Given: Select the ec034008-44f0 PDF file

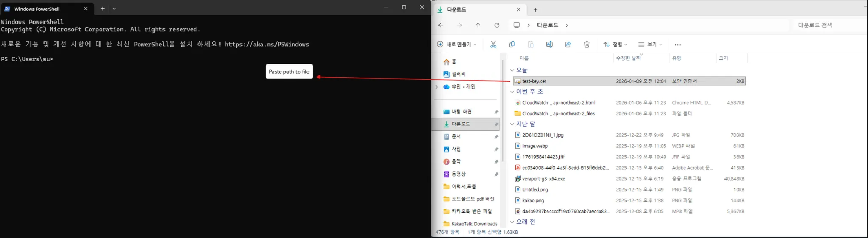Looking at the screenshot, I should pyautogui.click(x=629, y=168).
